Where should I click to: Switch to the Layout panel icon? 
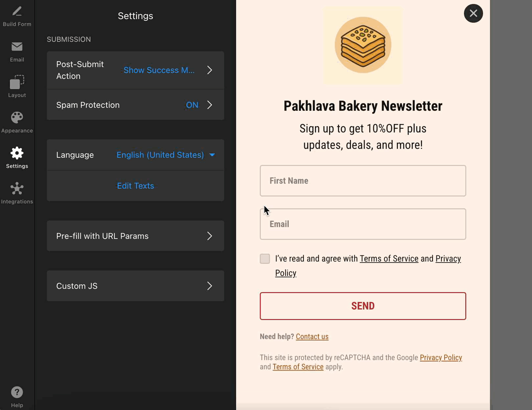click(17, 82)
